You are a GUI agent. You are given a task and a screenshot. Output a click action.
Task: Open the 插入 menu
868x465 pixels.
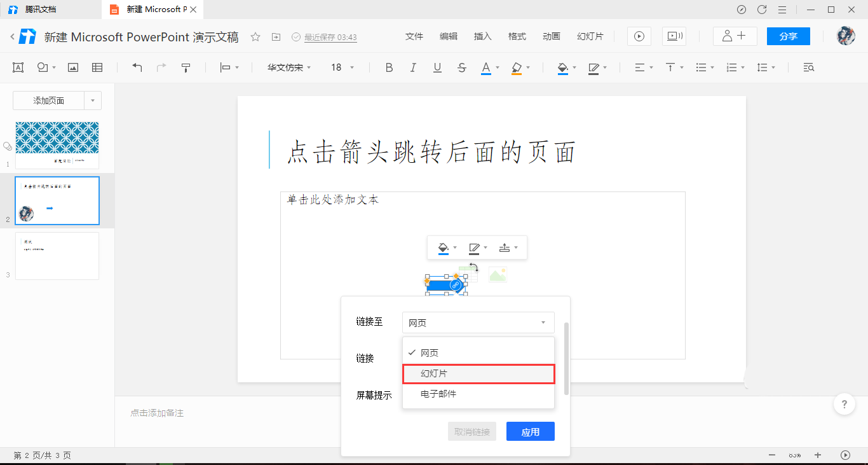point(482,36)
